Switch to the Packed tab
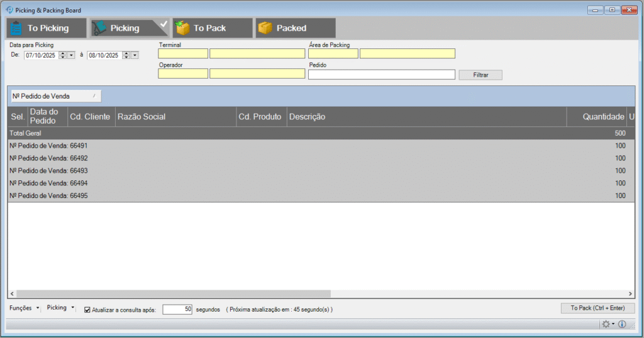Screen dimensions: 644x338 pyautogui.click(x=294, y=28)
